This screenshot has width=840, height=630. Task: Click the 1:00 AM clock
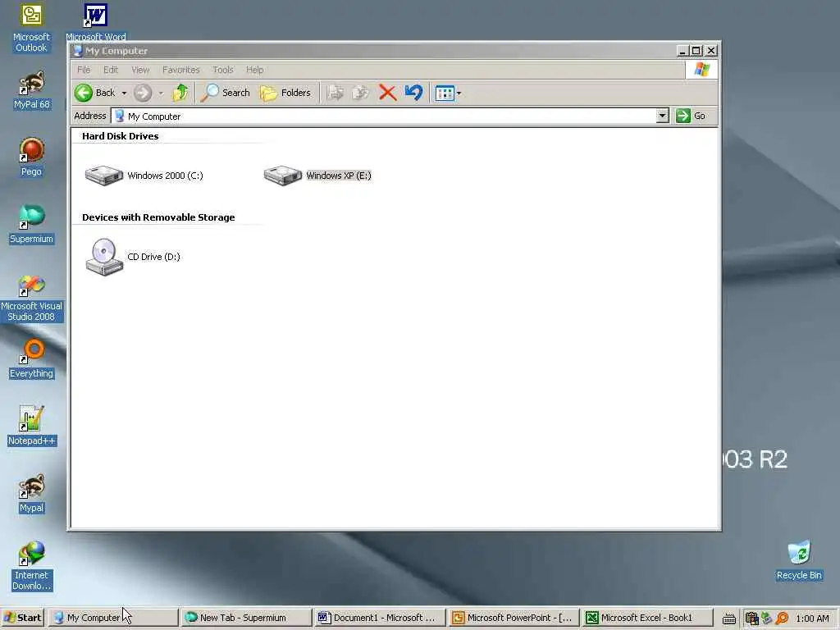812,619
